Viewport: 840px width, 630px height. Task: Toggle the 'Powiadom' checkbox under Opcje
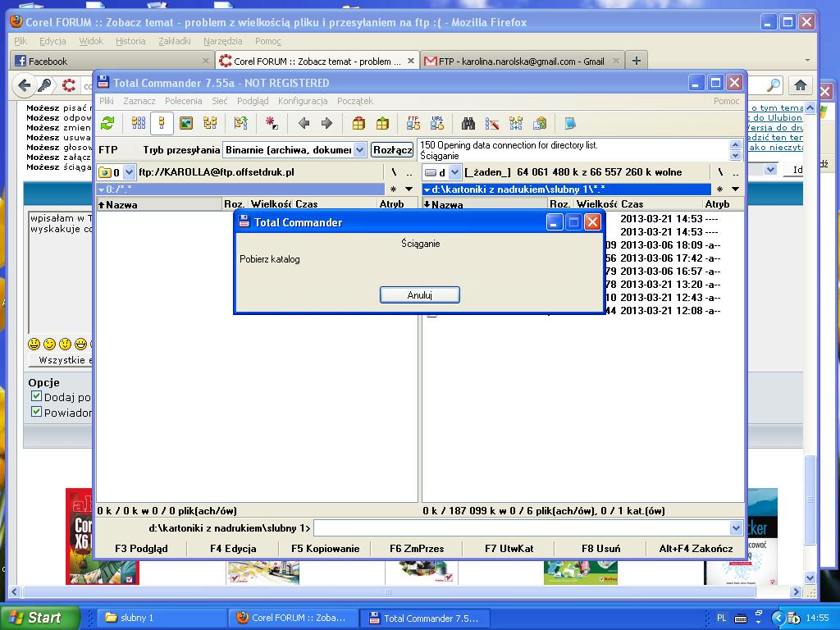(x=36, y=412)
